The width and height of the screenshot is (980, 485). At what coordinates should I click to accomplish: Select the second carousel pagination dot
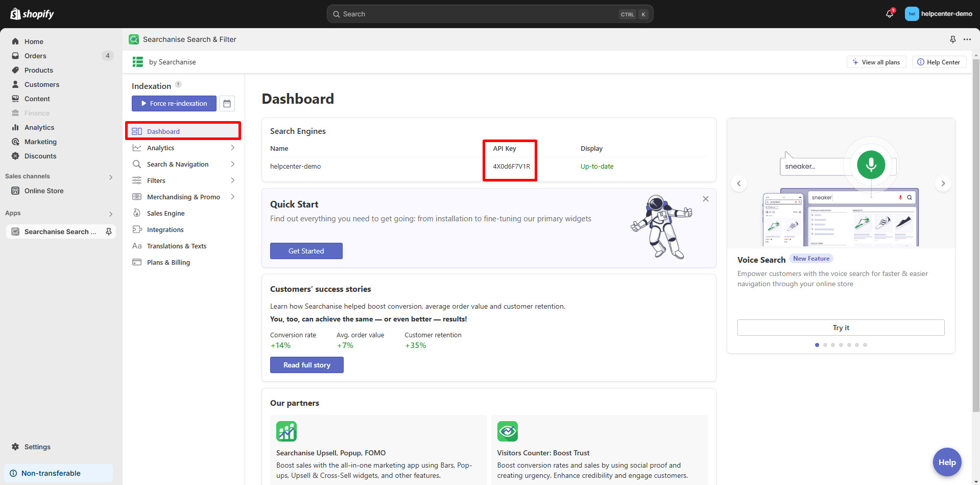click(825, 345)
